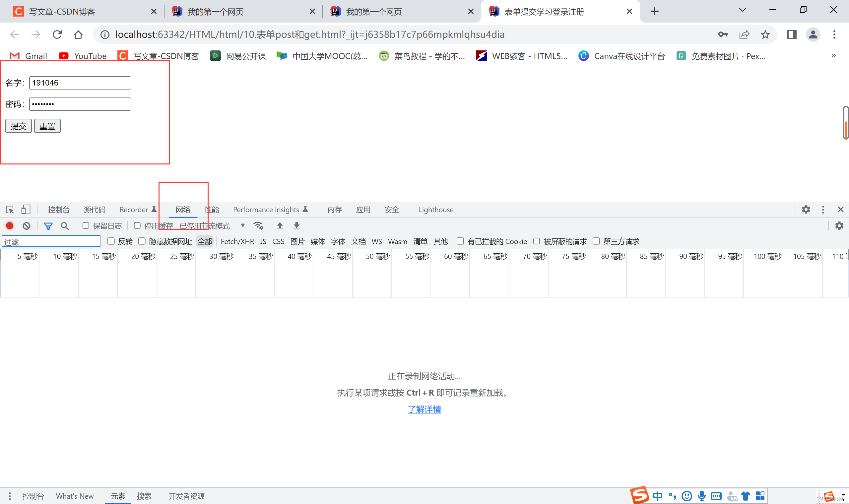
Task: Click Sogou input method S icon
Action: tap(640, 495)
